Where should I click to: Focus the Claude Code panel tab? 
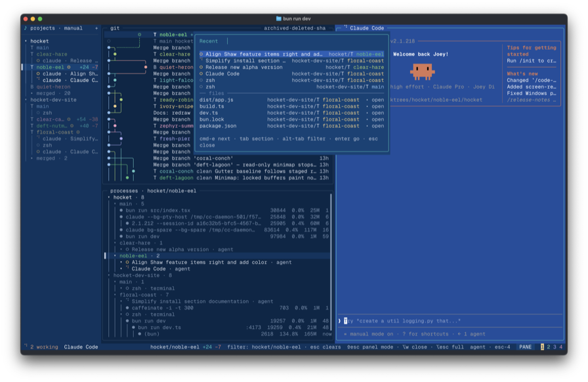pyautogui.click(x=367, y=28)
